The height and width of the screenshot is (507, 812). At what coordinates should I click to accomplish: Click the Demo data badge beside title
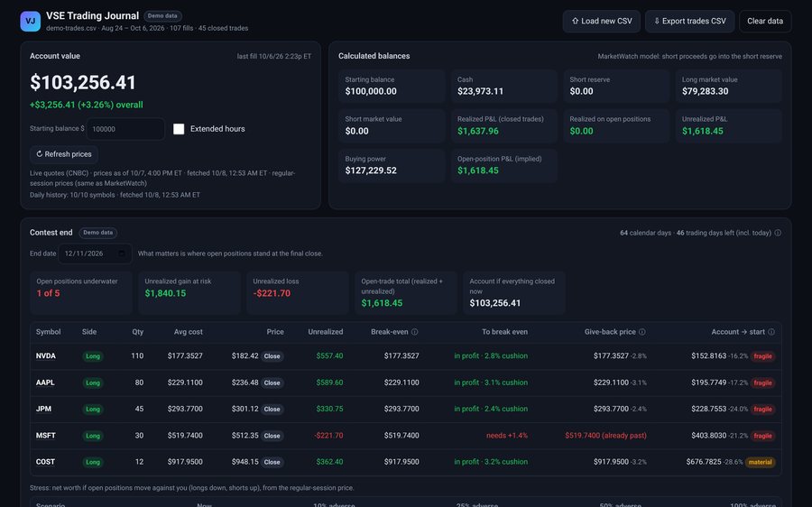(162, 16)
